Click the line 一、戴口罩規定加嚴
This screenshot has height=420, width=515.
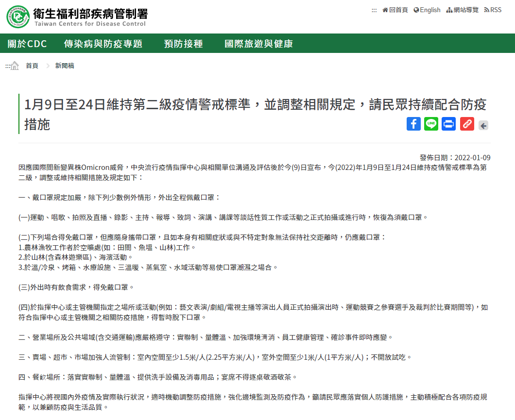(120, 198)
